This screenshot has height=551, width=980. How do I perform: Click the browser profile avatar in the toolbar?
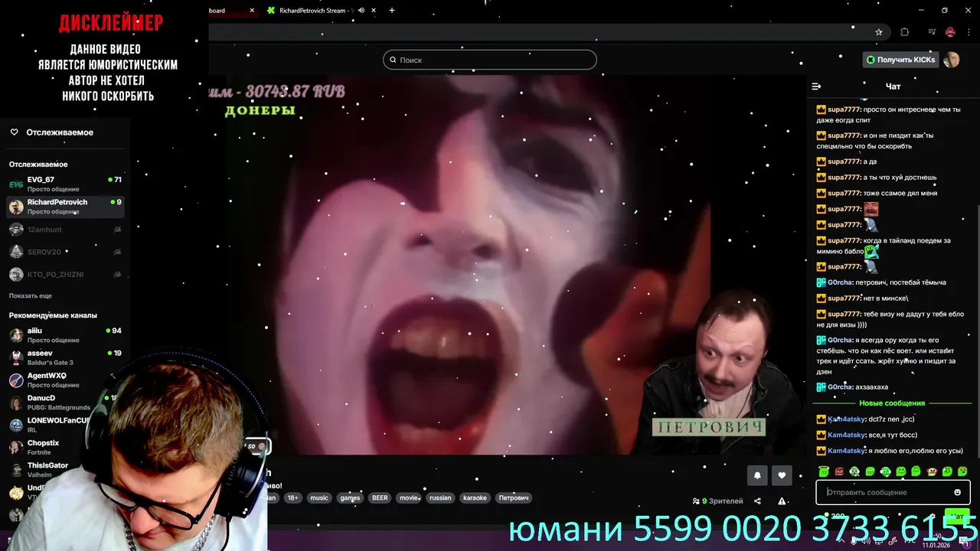point(950,32)
